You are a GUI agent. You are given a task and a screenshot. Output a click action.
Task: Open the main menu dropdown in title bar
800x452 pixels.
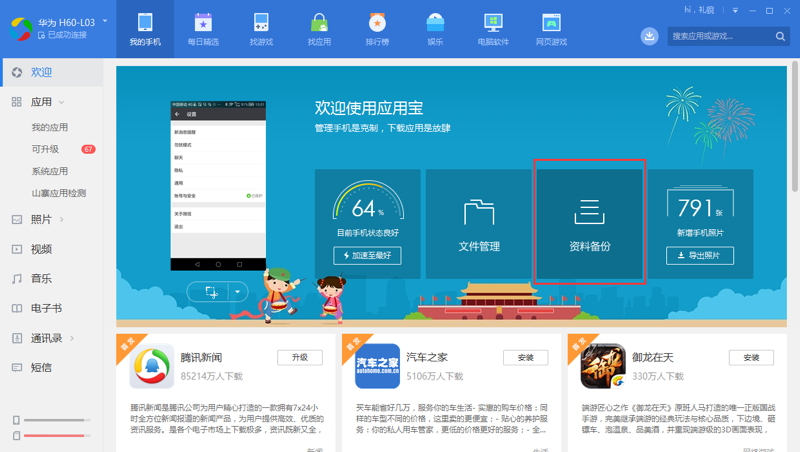tap(735, 10)
